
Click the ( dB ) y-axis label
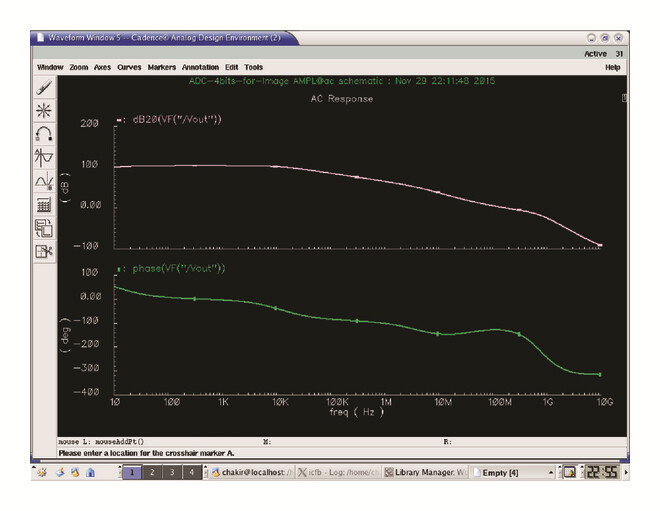(x=65, y=188)
